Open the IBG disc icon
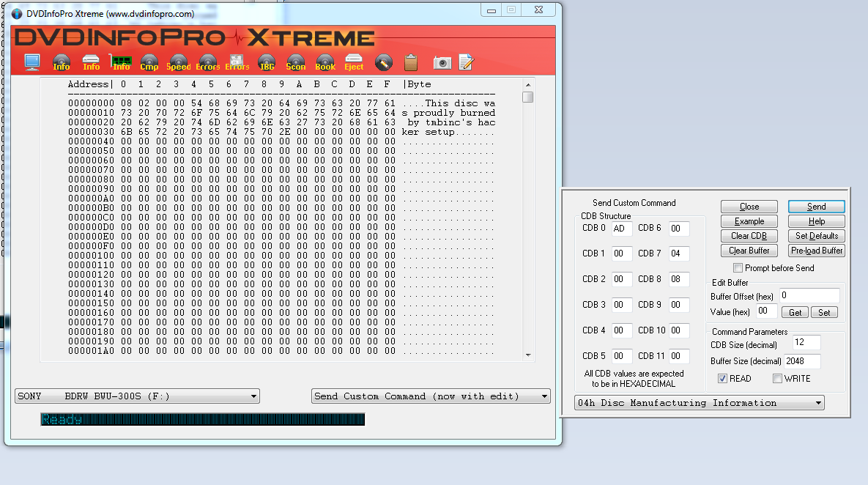Screen dimensions: 868x485 (x=267, y=63)
